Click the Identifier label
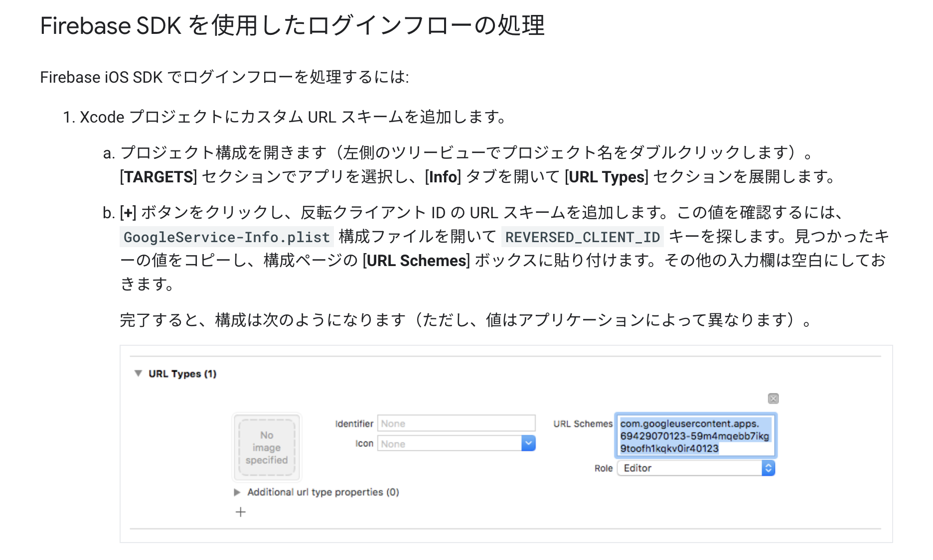Image resolution: width=933 pixels, height=560 pixels. pyautogui.click(x=354, y=423)
